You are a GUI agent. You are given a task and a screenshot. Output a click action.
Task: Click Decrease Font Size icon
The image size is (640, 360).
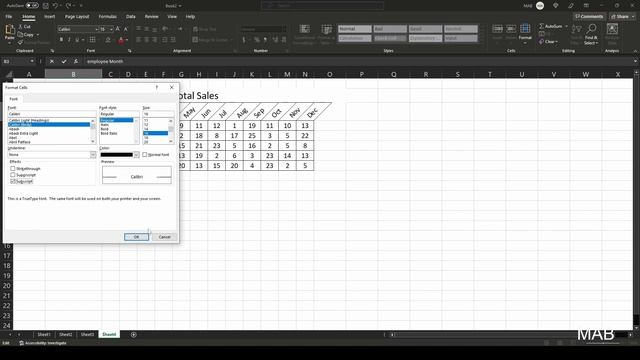(125, 29)
